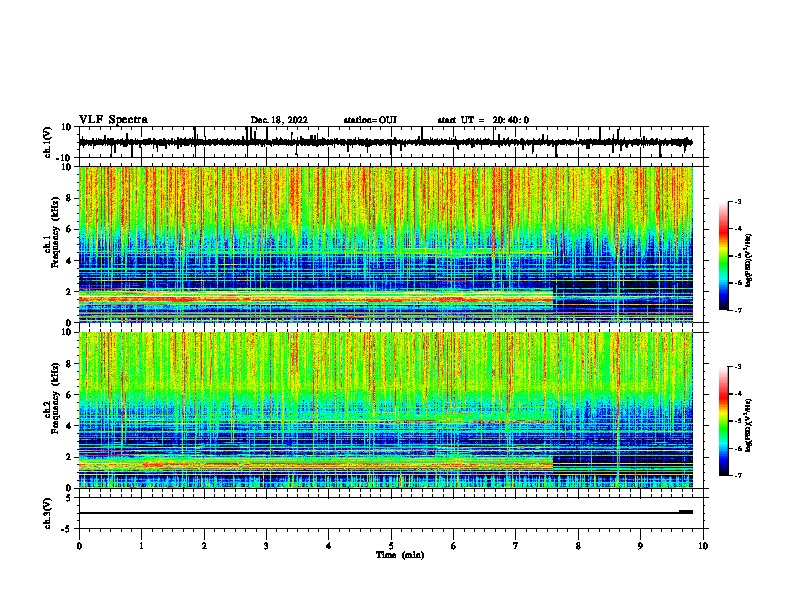Select the "ch.3(V)" axis label at bottom
792x612 pixels.
pyautogui.click(x=48, y=513)
